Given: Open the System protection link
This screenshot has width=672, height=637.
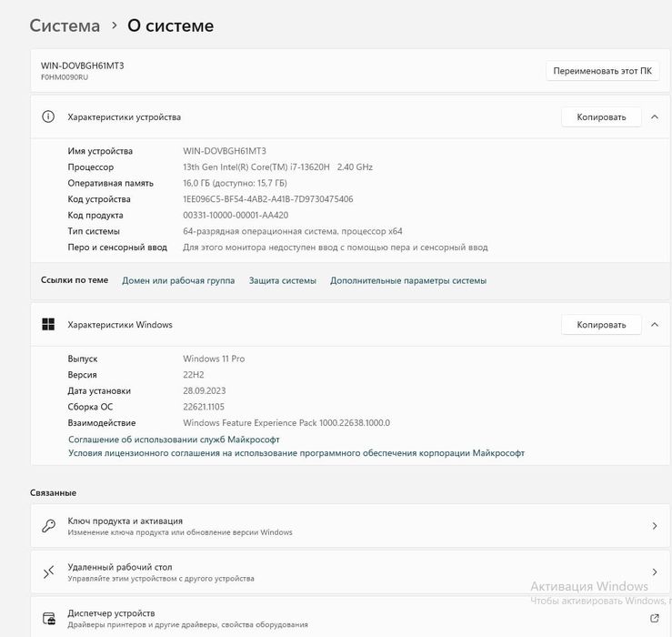Looking at the screenshot, I should pos(283,280).
